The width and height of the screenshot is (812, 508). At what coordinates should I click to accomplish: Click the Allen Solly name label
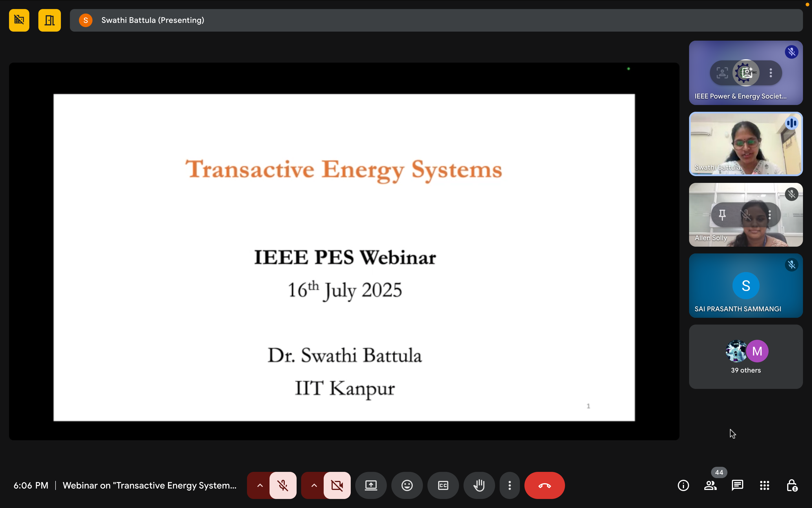[x=711, y=238]
